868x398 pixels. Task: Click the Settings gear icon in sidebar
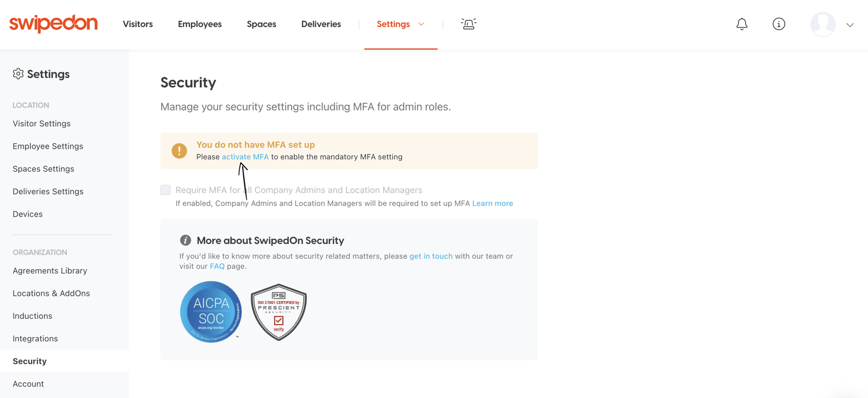click(x=18, y=74)
